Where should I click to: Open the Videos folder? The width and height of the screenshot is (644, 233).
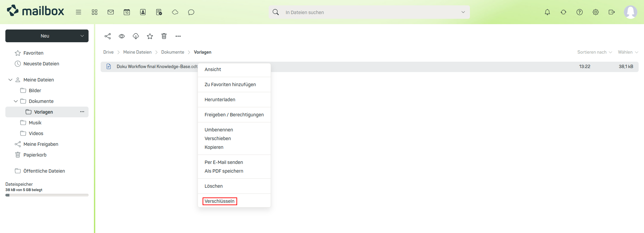(x=47, y=133)
